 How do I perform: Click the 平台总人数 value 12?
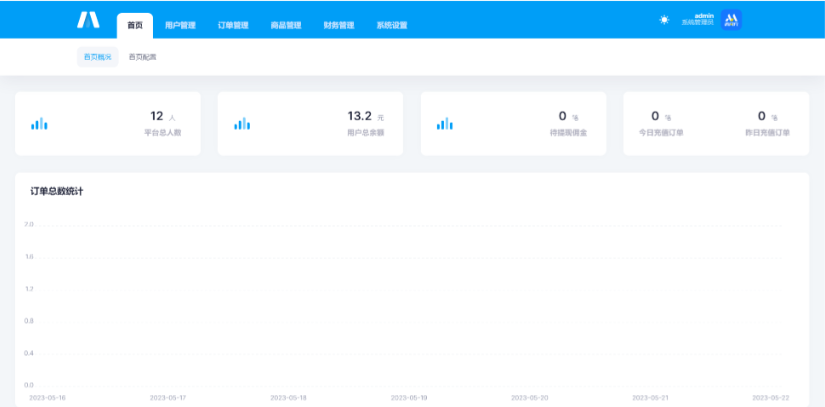tap(156, 116)
